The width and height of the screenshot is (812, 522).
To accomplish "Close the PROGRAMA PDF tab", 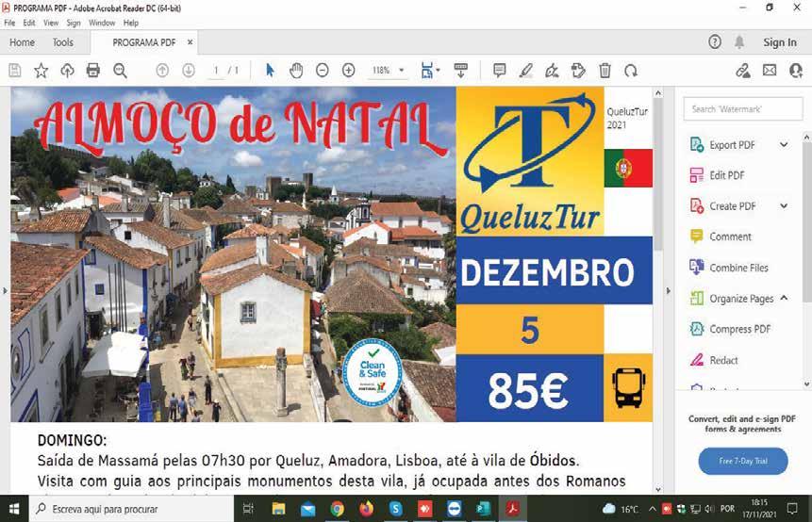I will (x=191, y=41).
